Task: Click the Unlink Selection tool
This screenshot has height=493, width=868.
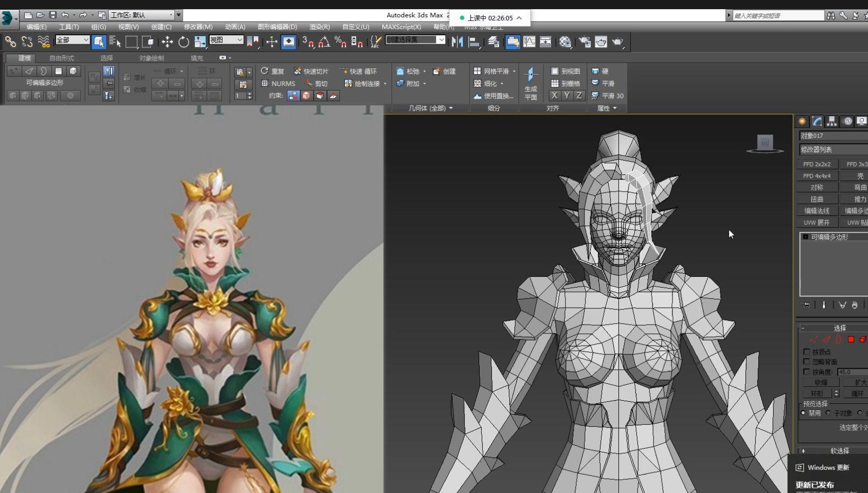Action: coord(27,42)
